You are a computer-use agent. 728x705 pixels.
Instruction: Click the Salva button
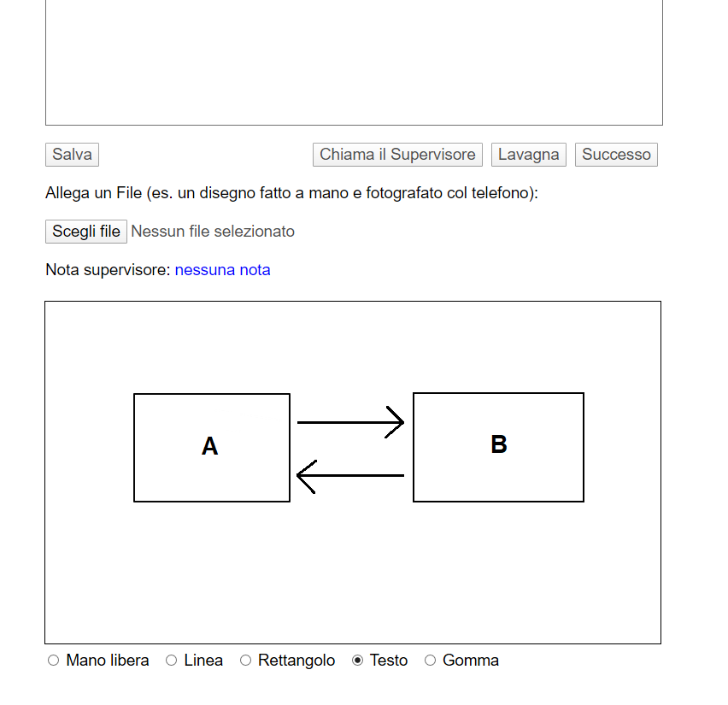(x=72, y=155)
